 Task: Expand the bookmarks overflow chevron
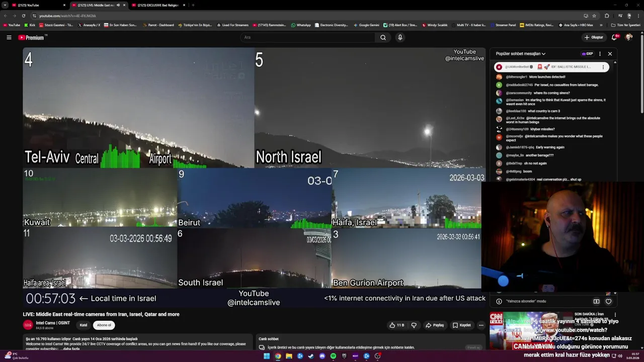pos(601,25)
